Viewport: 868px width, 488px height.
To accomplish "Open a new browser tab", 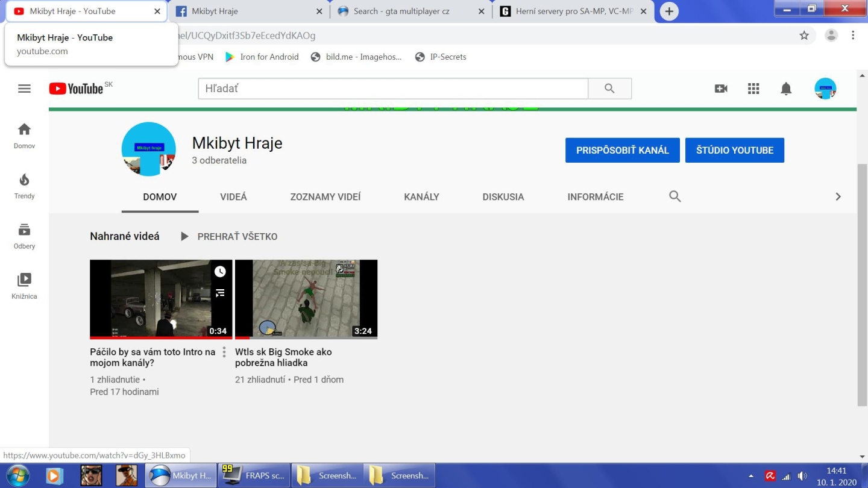I will click(669, 11).
